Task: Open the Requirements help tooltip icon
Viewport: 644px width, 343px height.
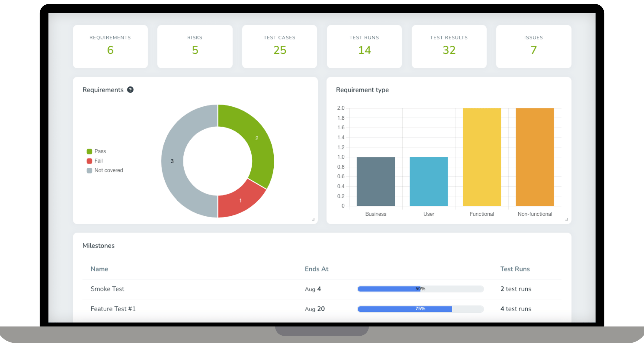Action: click(x=131, y=90)
